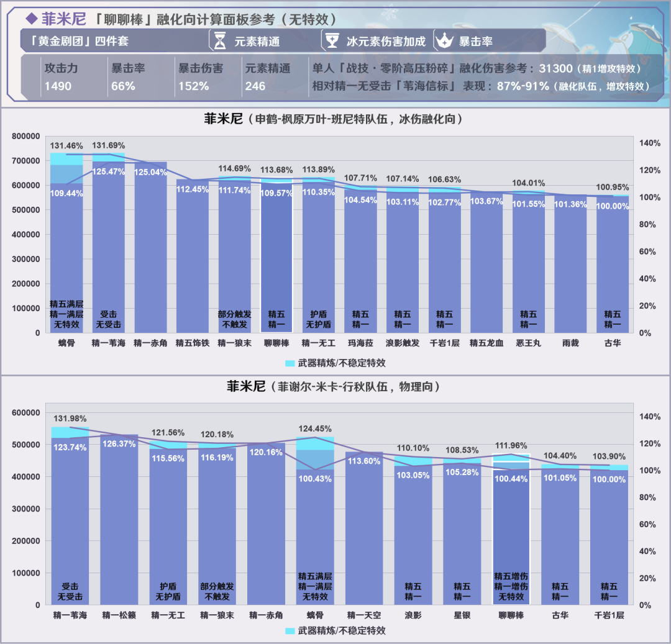
Task: Select the cyan legend swatch under the melt chart
Action: tap(290, 363)
